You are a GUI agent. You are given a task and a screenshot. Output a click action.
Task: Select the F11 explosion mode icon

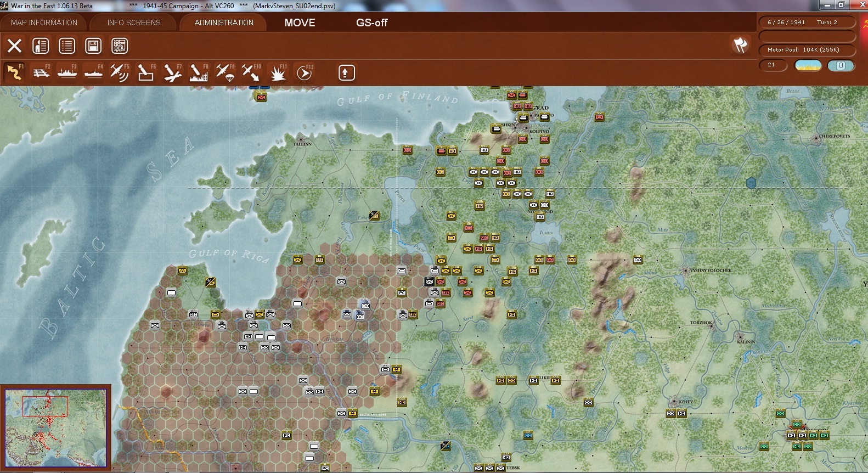(x=278, y=72)
